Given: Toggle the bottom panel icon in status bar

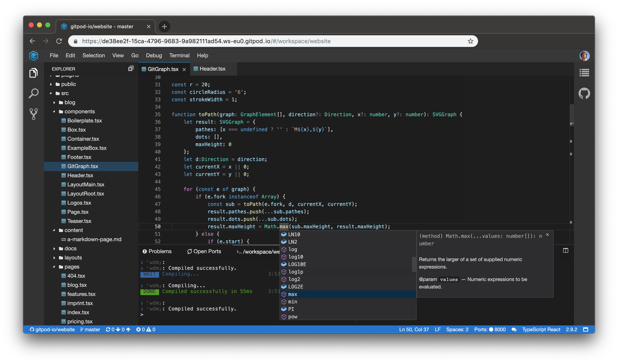Looking at the screenshot, I should (x=586, y=329).
